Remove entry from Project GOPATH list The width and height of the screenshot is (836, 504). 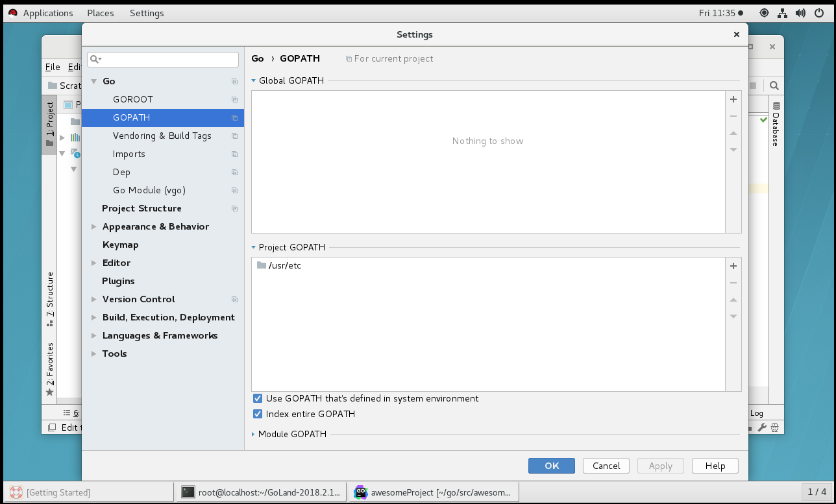click(733, 283)
